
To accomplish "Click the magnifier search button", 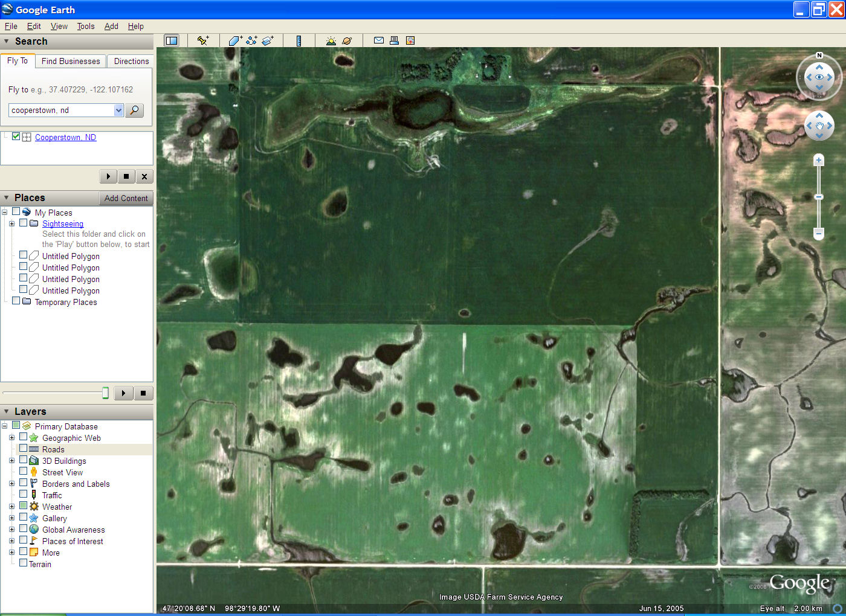I will click(x=134, y=110).
